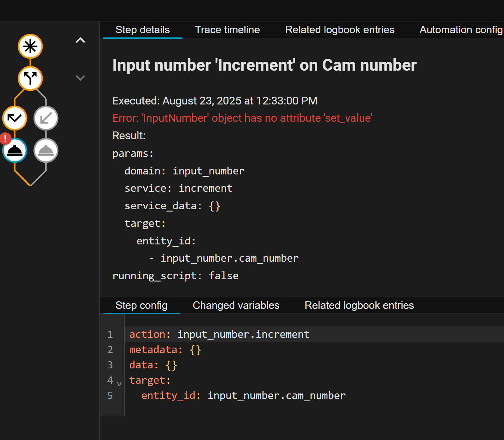Image resolution: width=504 pixels, height=440 pixels.
Task: Select the highlighted Increment service call node
Action: point(14,150)
